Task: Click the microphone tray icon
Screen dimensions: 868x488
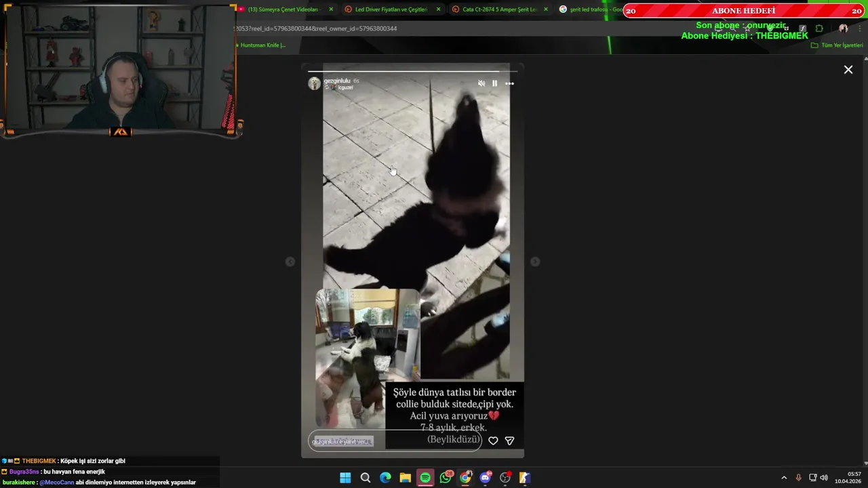Action: point(798,478)
